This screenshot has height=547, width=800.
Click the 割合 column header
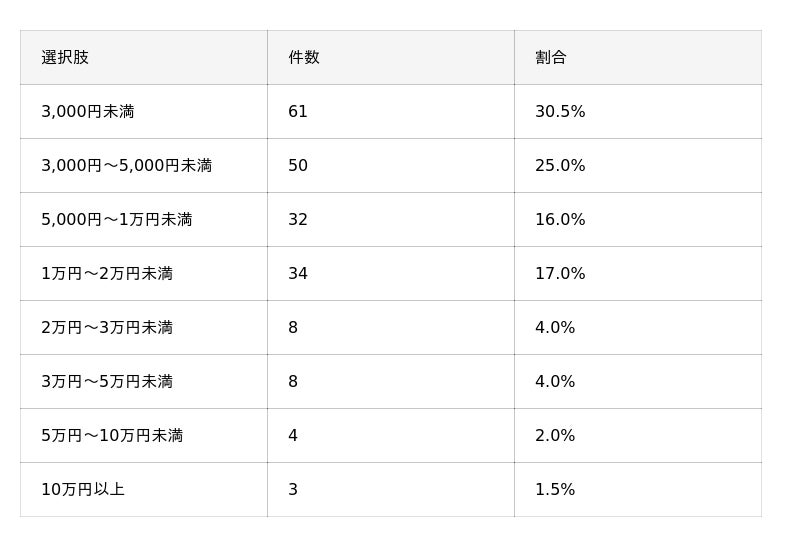tap(638, 57)
